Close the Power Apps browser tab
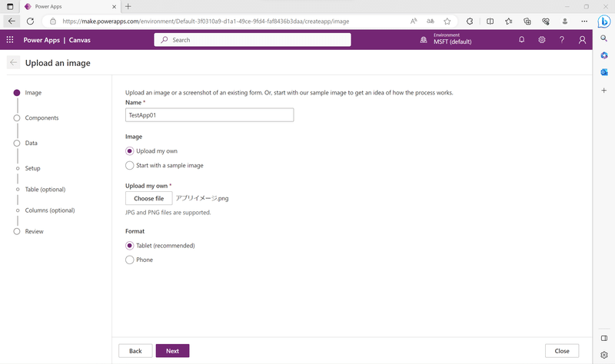 [x=114, y=7]
